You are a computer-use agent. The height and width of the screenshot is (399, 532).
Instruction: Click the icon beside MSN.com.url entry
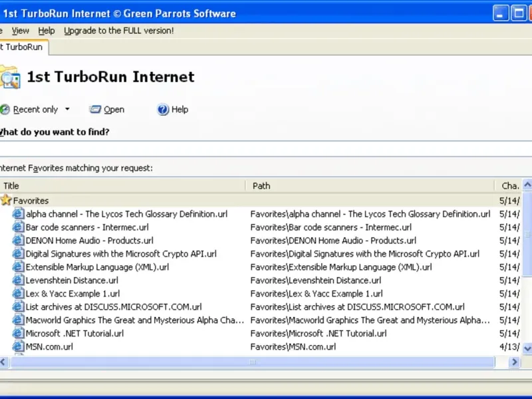[x=18, y=346]
